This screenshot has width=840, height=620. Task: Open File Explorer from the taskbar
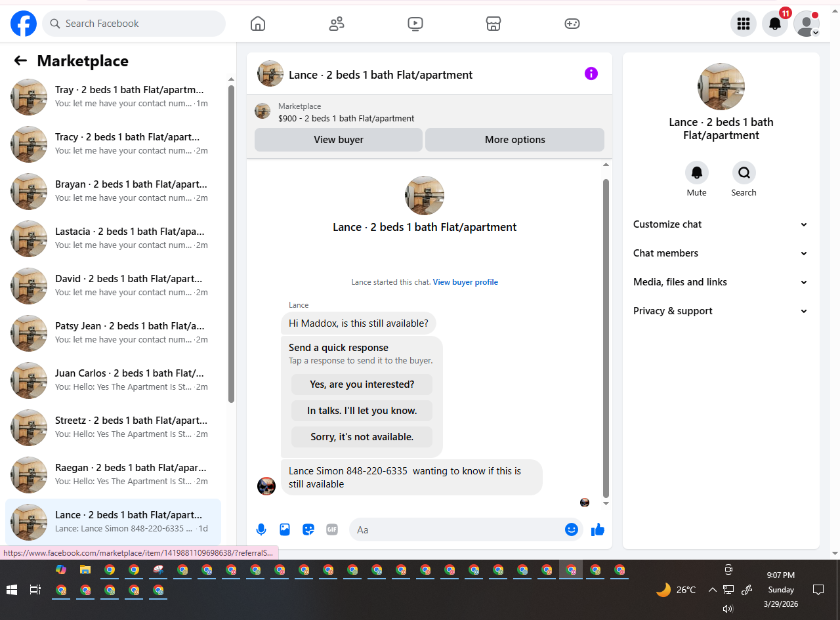click(85, 569)
